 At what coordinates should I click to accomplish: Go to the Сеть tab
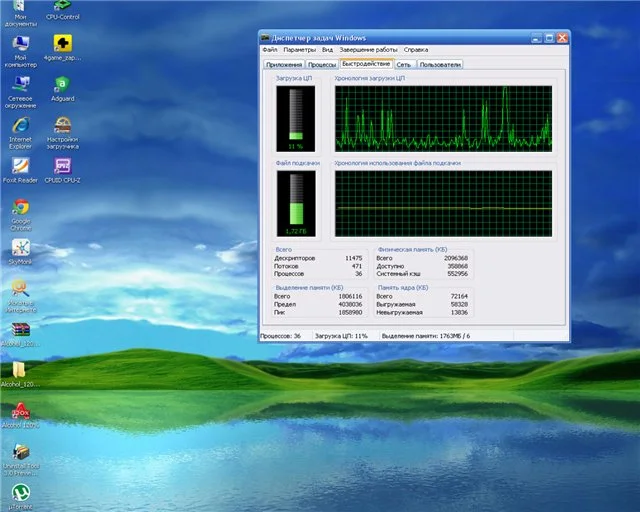point(403,64)
